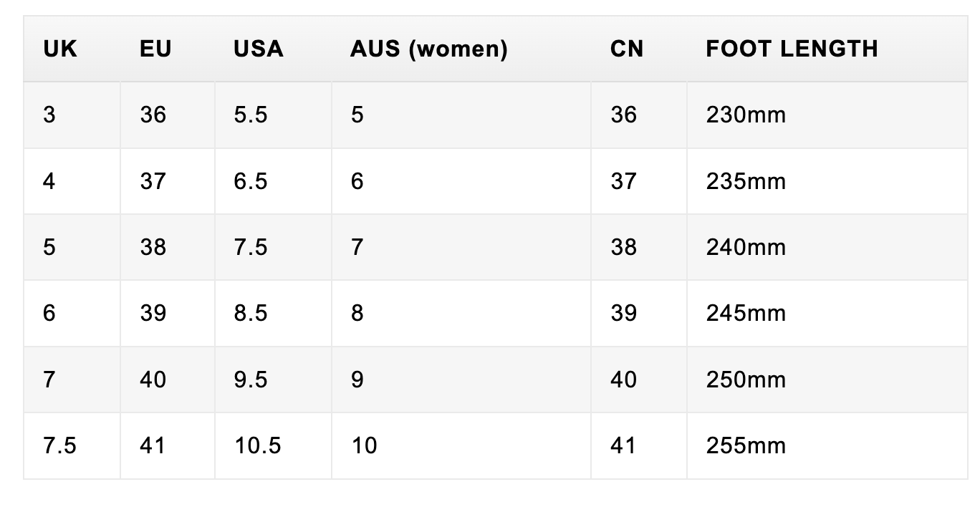Select the 235mm foot length cell
The image size is (980, 507).
click(746, 181)
